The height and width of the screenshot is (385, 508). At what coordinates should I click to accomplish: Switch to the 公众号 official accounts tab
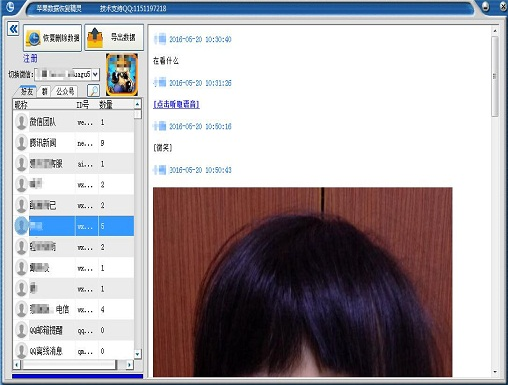pos(65,91)
